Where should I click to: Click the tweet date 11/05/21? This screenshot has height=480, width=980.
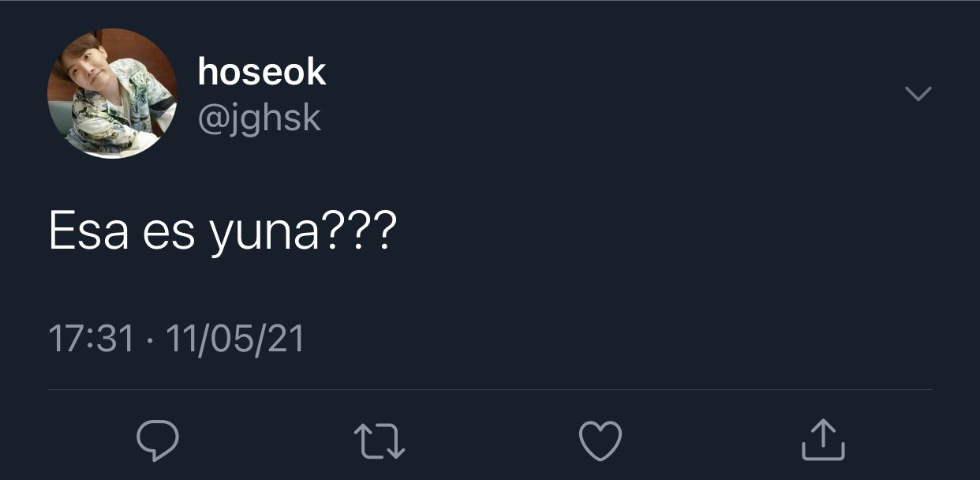point(235,339)
